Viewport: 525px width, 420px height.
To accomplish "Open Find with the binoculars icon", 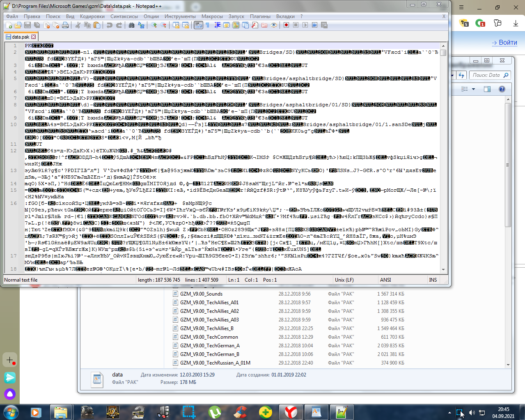I will pyautogui.click(x=131, y=25).
